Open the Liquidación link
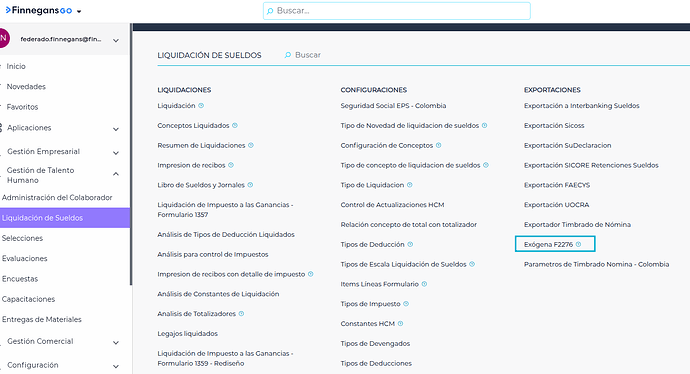 tap(176, 106)
